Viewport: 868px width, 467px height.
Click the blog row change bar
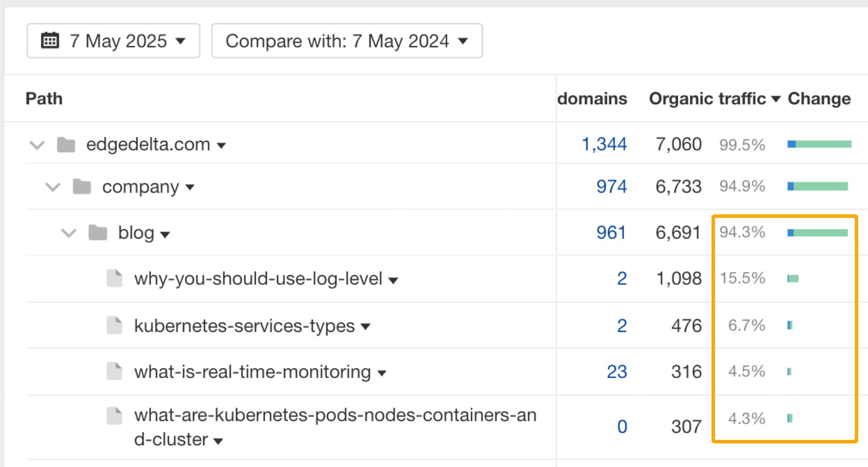click(x=818, y=233)
